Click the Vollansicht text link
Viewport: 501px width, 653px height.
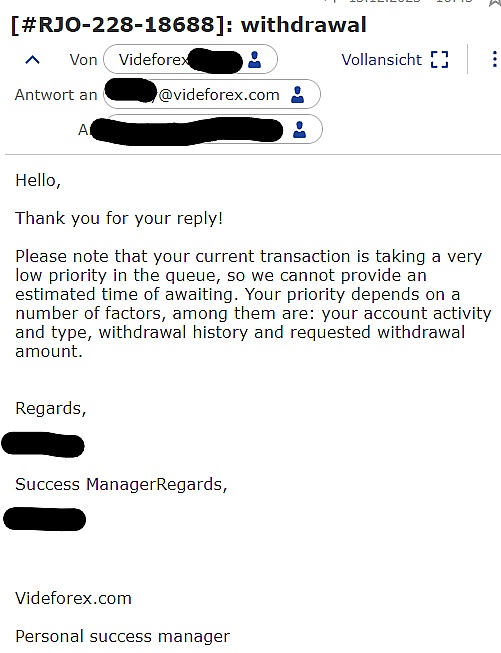381,60
